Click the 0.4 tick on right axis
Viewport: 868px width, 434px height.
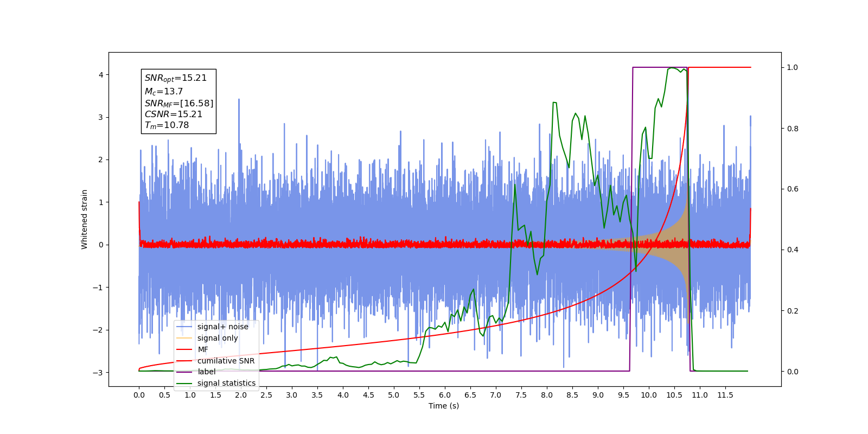(x=793, y=250)
